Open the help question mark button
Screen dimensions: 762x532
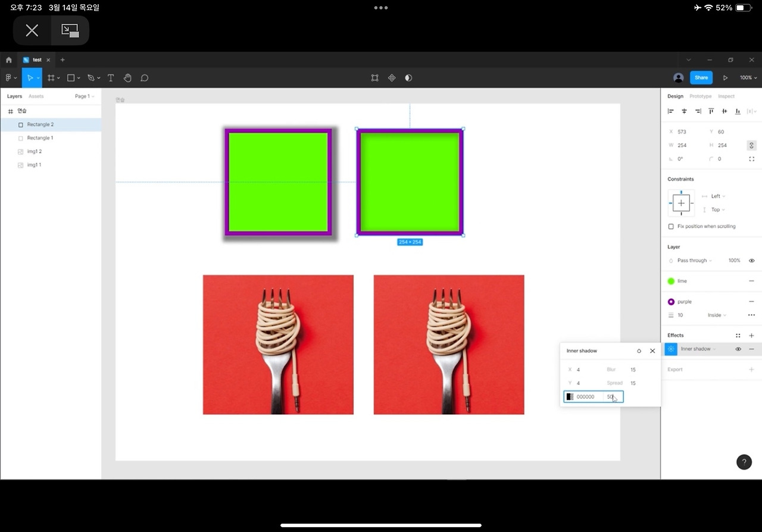pos(744,462)
